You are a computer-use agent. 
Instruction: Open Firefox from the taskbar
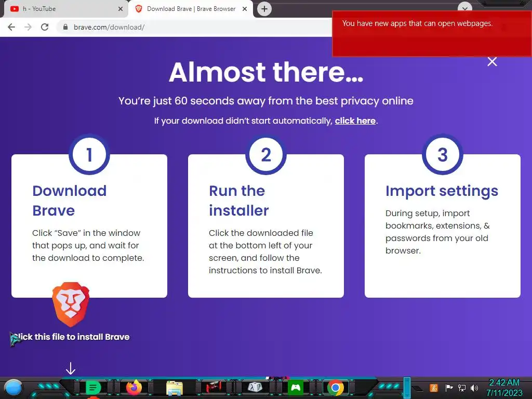[x=134, y=388]
